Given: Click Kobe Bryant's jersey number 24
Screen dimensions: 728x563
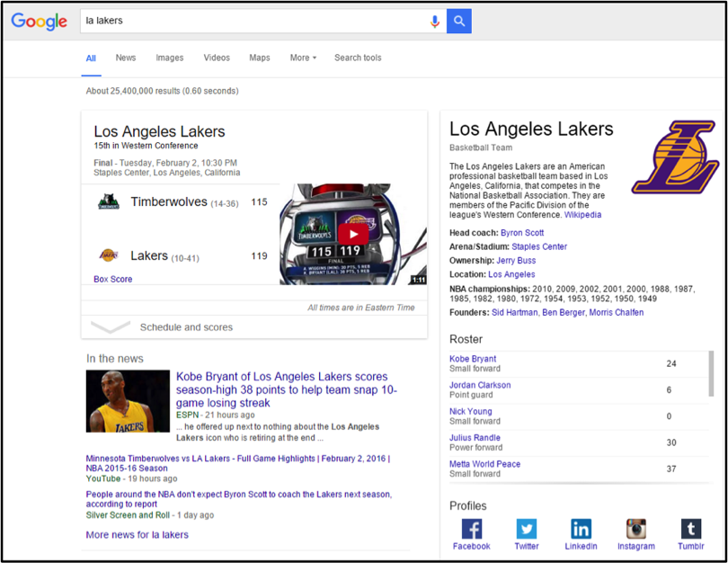Looking at the screenshot, I should [x=671, y=363].
